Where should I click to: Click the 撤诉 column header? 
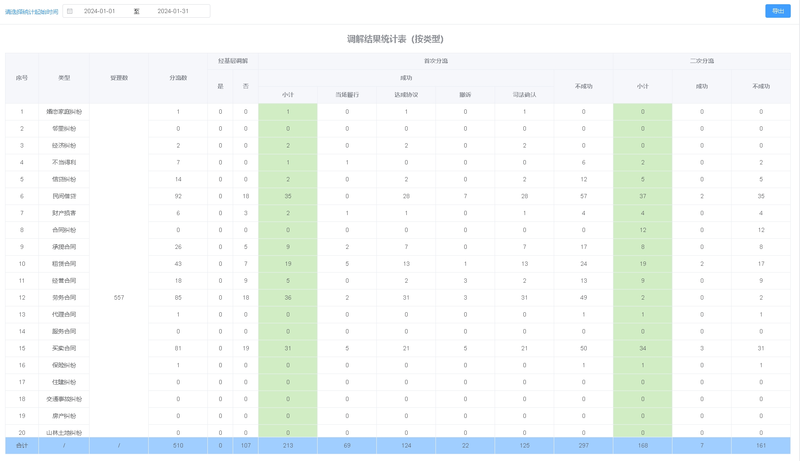click(x=465, y=95)
